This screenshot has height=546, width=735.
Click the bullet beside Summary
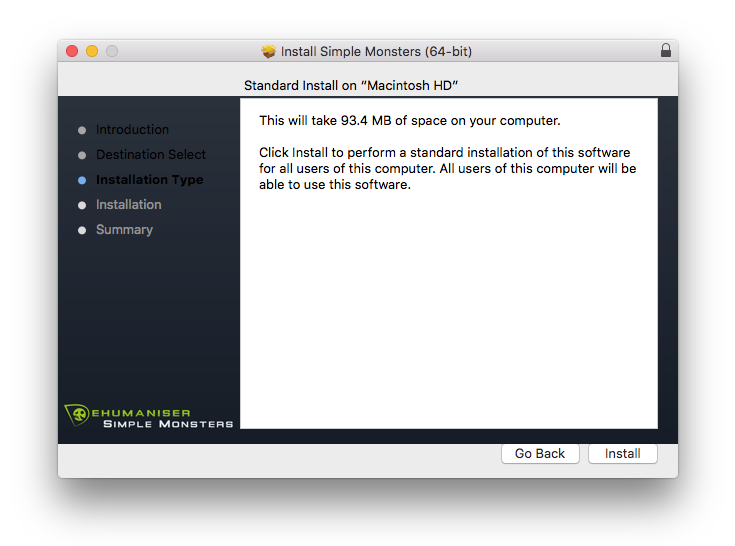82,230
